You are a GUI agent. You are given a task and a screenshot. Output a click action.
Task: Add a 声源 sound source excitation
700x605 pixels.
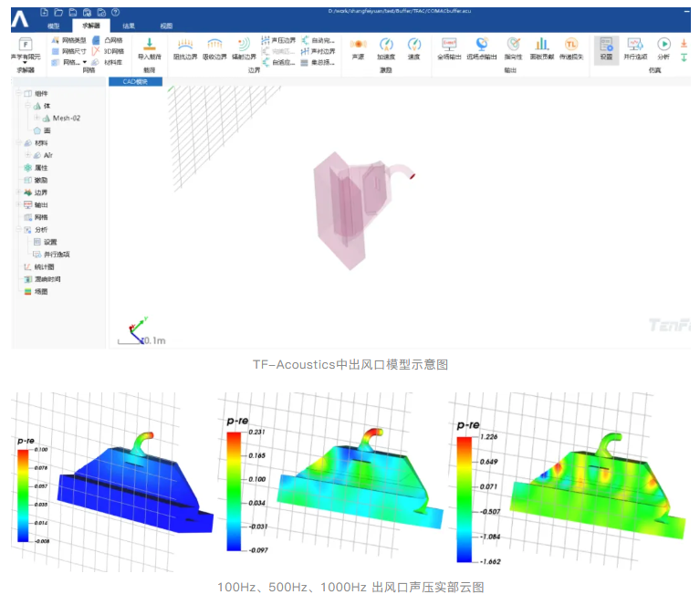(x=358, y=45)
